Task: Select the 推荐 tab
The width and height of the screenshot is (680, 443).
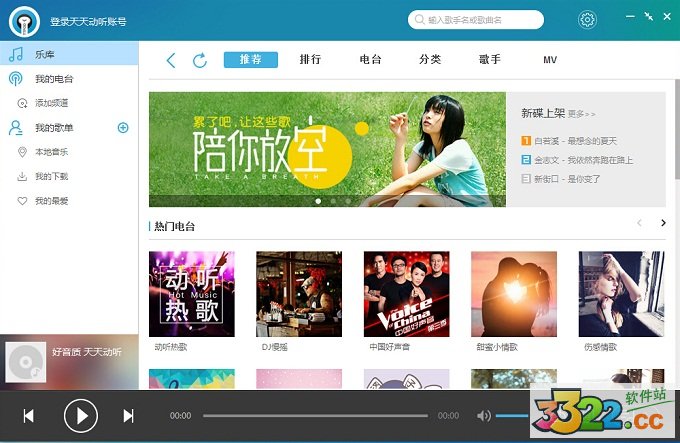Action: click(x=251, y=59)
